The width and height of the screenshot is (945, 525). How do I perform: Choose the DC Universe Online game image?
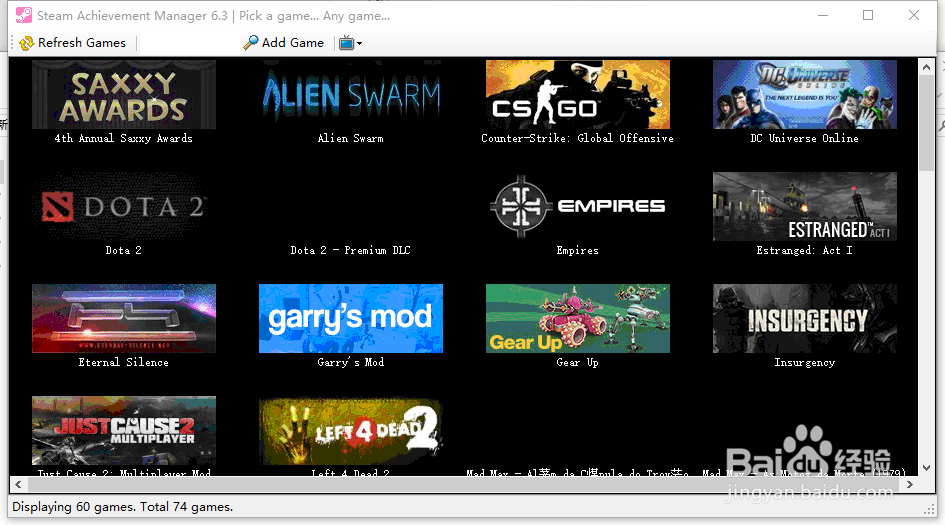click(x=805, y=94)
